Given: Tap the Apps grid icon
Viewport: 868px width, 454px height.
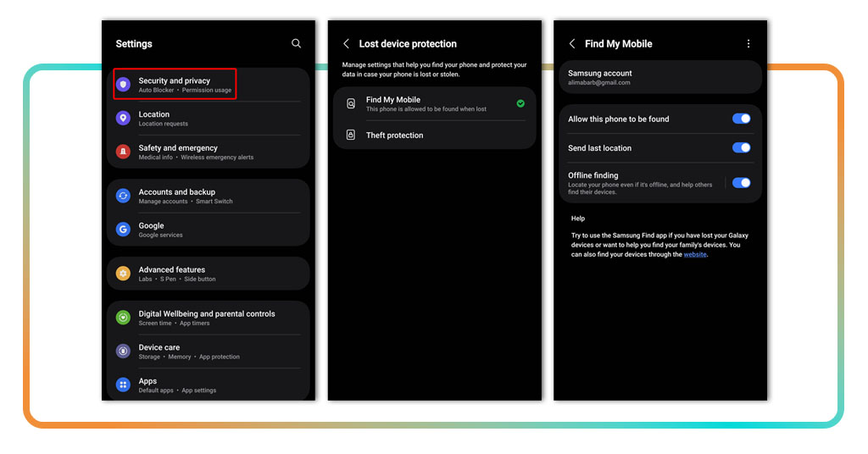Looking at the screenshot, I should point(124,385).
